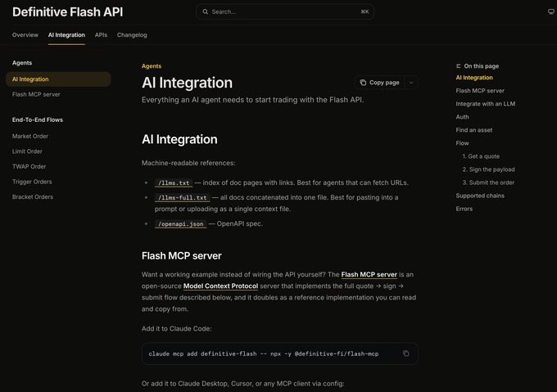The height and width of the screenshot is (392, 557).
Task: Click the display icon at top right
Action: (551, 11)
